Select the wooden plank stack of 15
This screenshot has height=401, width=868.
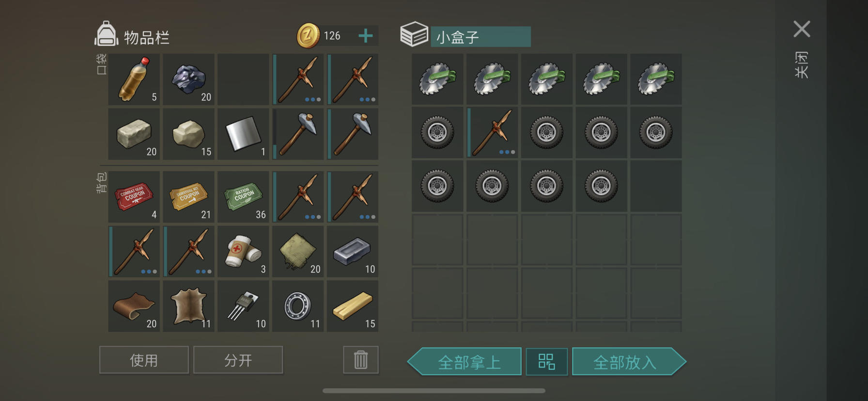[x=353, y=306]
